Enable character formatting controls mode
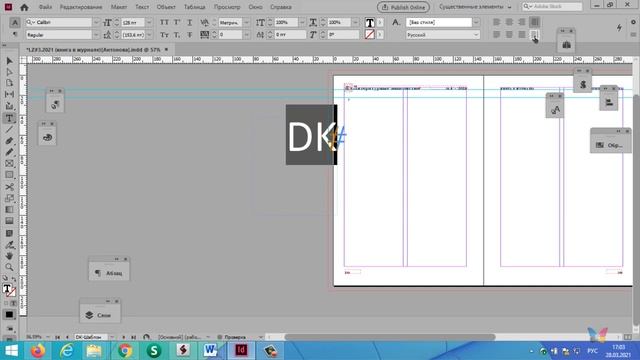Viewport: 640px width, 360px height. tap(15, 22)
